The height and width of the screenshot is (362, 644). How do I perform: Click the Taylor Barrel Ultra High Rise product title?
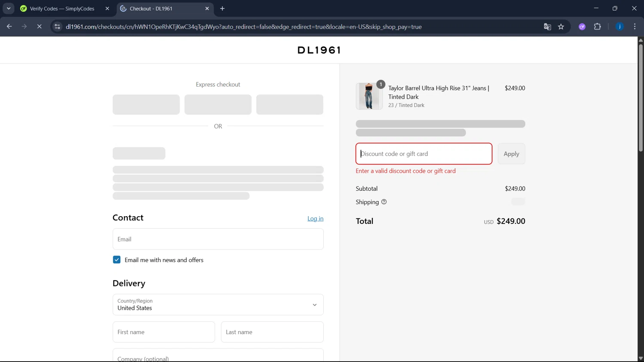click(439, 92)
